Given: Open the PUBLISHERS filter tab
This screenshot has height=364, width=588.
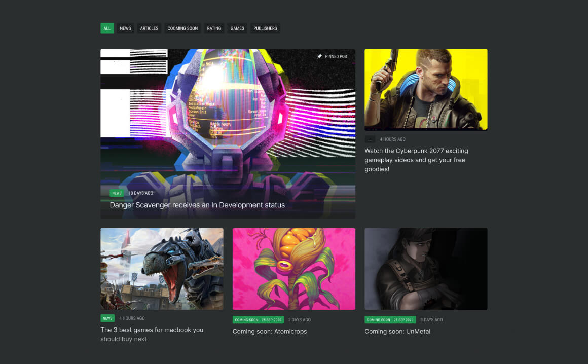Looking at the screenshot, I should point(265,28).
